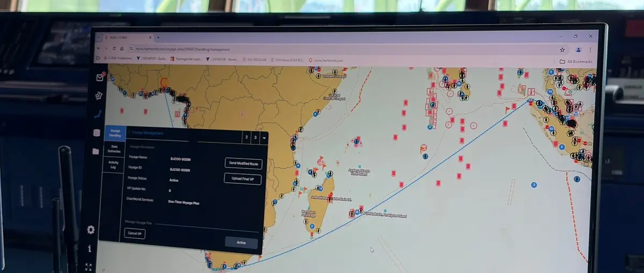This screenshot has width=644, height=273.
Task: Open the All Bookmarks folder
Action: pyautogui.click(x=576, y=62)
